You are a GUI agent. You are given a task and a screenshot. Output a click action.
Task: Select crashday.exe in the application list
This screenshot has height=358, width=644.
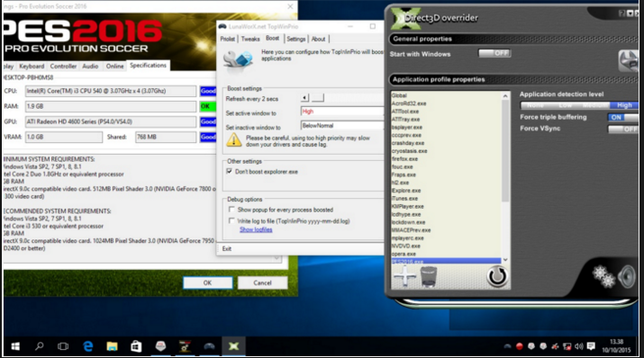pyautogui.click(x=446, y=143)
